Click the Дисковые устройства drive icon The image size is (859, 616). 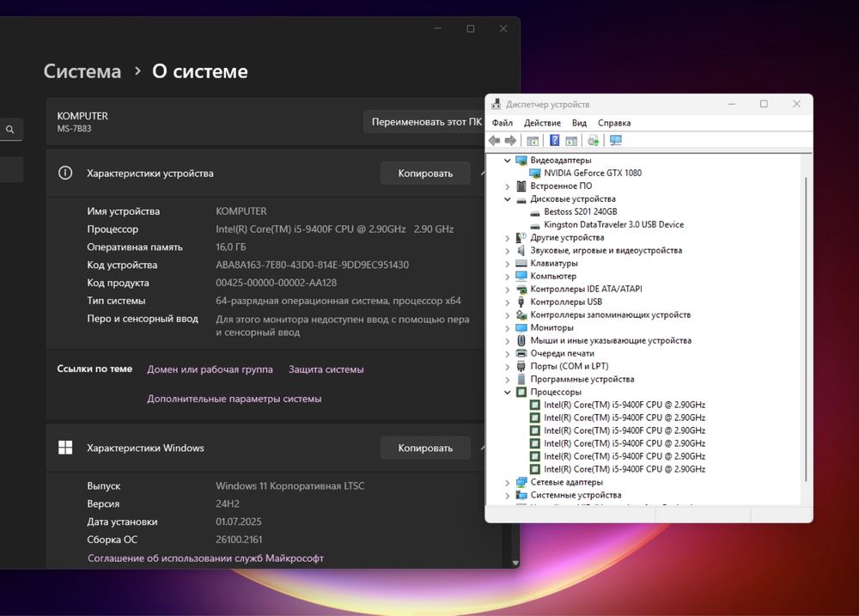coord(521,199)
